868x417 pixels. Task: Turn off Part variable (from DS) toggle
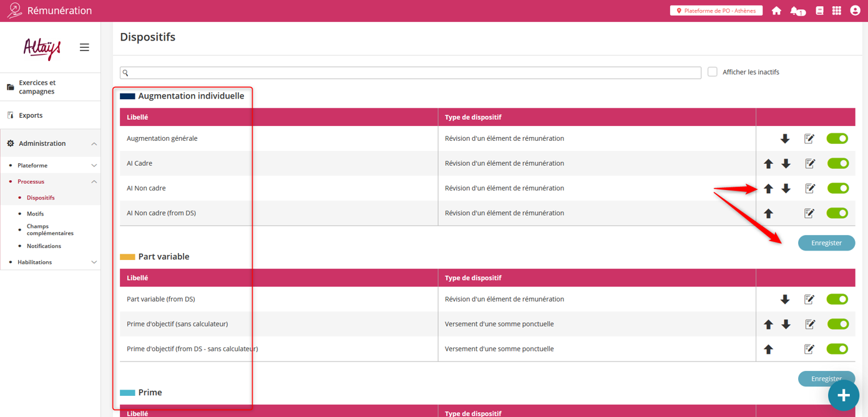coord(837,299)
